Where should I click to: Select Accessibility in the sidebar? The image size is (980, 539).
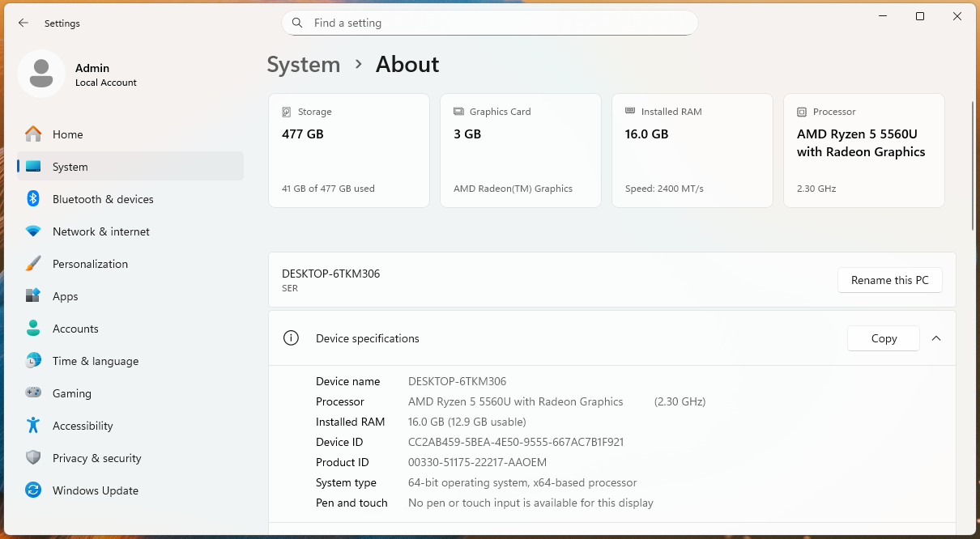83,426
